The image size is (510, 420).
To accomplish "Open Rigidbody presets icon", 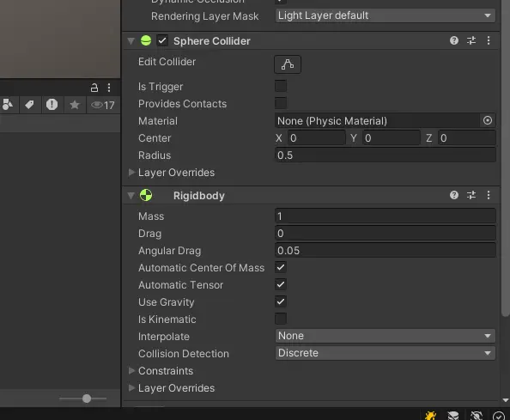I will pyautogui.click(x=471, y=195).
